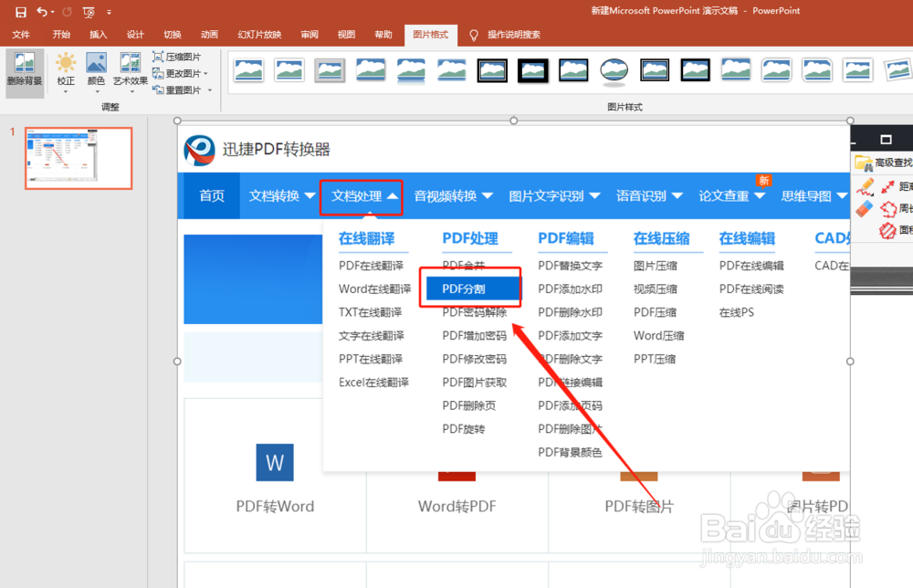913x588 pixels.
Task: Switch to the 图片格式 ribbon tab
Action: click(x=430, y=35)
